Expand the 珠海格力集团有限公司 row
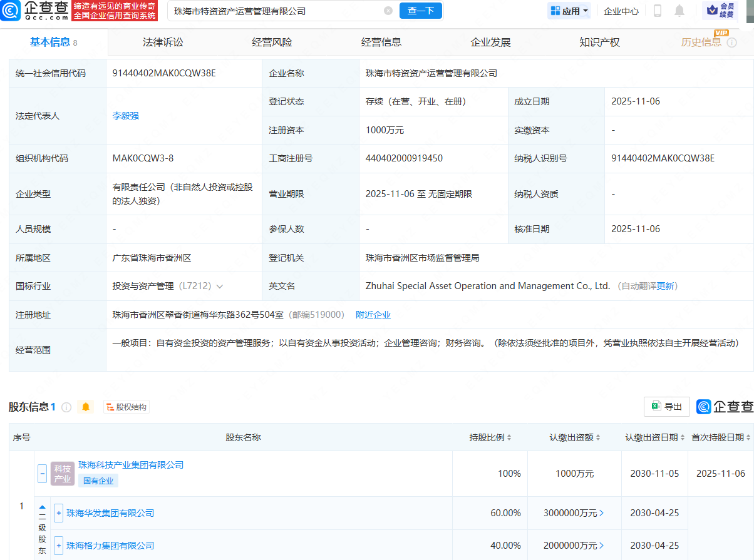 coord(59,546)
